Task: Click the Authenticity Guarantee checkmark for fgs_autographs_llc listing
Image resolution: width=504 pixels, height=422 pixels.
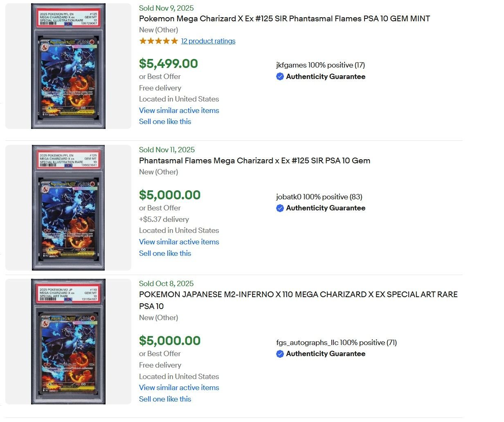Action: point(280,354)
